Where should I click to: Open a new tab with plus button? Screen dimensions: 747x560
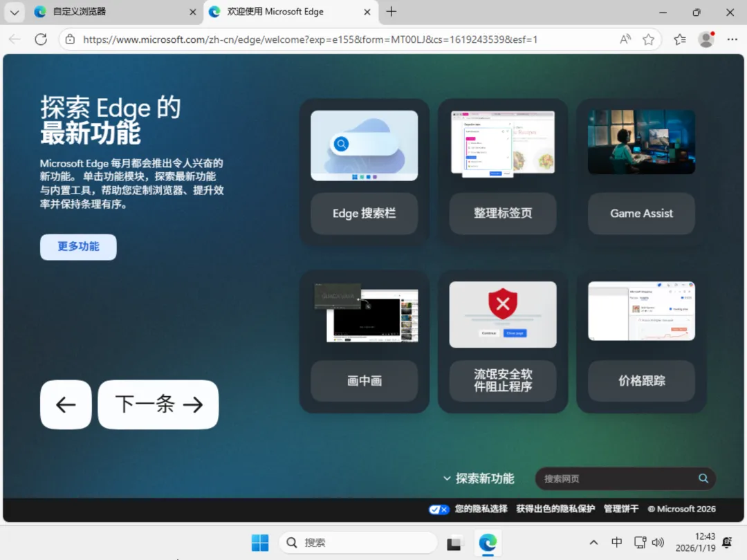(391, 12)
